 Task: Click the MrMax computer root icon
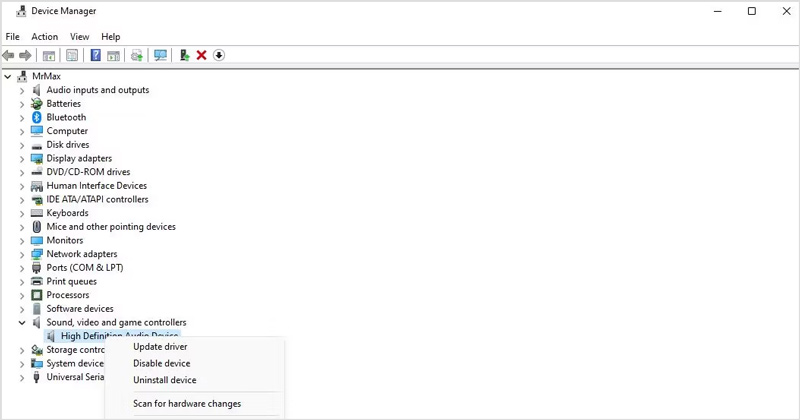coord(22,77)
